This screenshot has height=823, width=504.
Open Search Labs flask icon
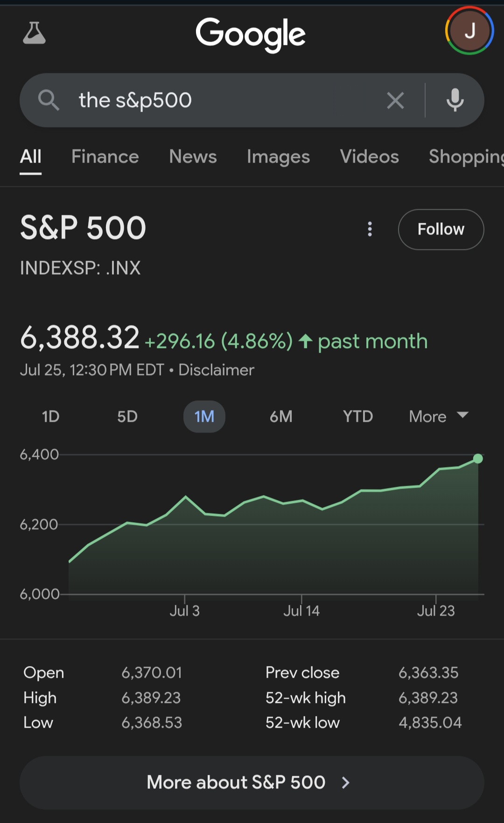pos(34,33)
